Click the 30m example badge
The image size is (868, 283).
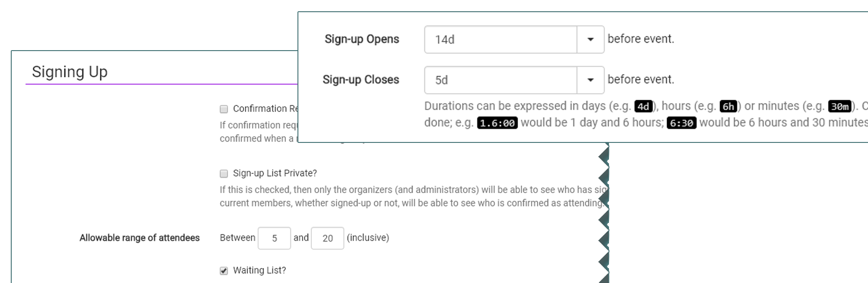pyautogui.click(x=839, y=106)
